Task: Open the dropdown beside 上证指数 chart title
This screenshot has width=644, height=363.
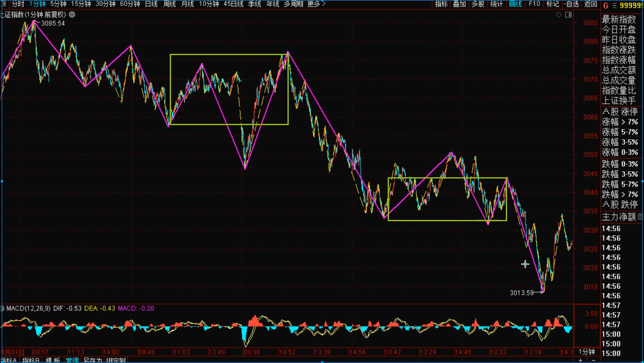Action: point(72,15)
